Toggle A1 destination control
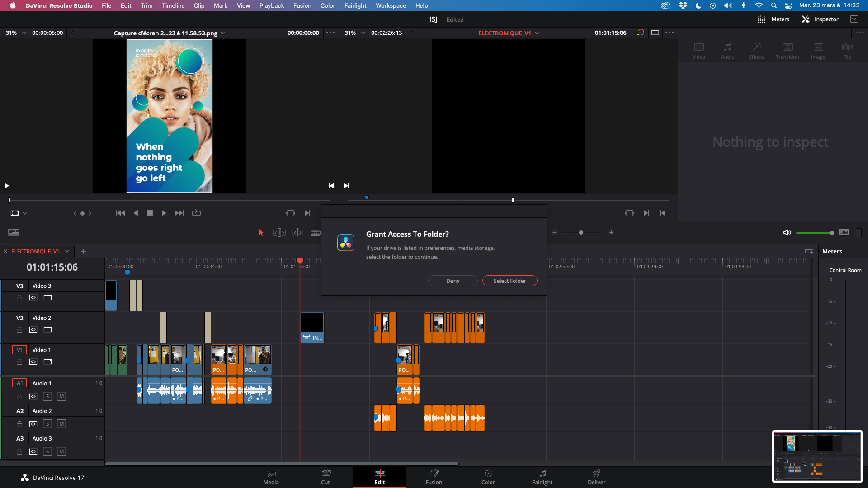 19,383
